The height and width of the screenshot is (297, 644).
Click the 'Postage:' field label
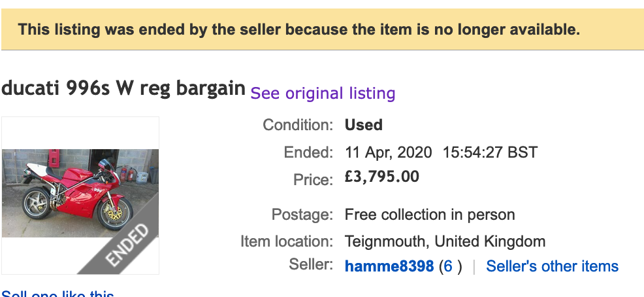(x=302, y=214)
